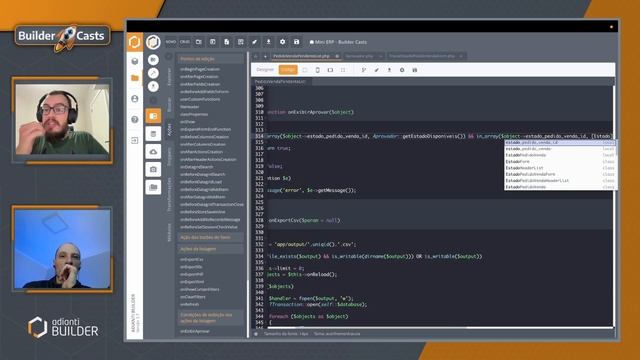
Task: Click the orange Adianti logo icon
Action: tap(135, 42)
